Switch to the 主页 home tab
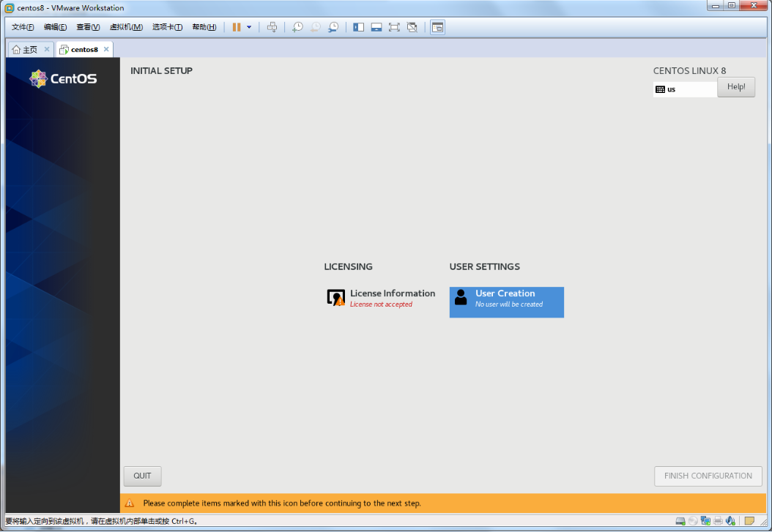 [x=25, y=50]
